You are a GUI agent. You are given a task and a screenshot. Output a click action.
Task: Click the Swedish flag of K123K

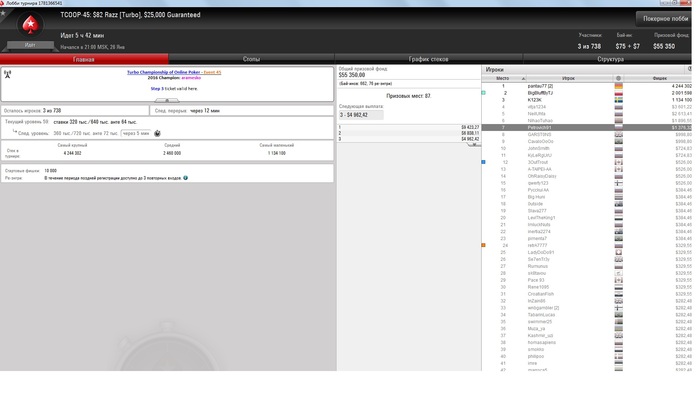618,100
